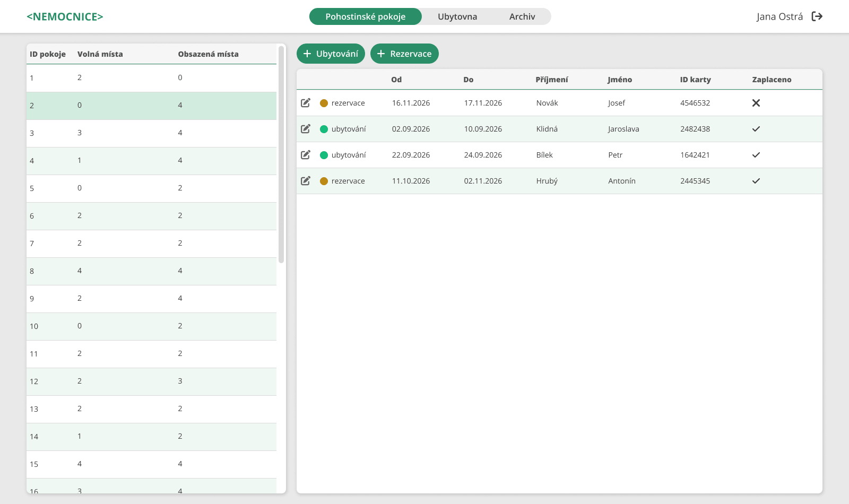Image resolution: width=849 pixels, height=504 pixels.
Task: Add new Ubytování entry
Action: (331, 54)
